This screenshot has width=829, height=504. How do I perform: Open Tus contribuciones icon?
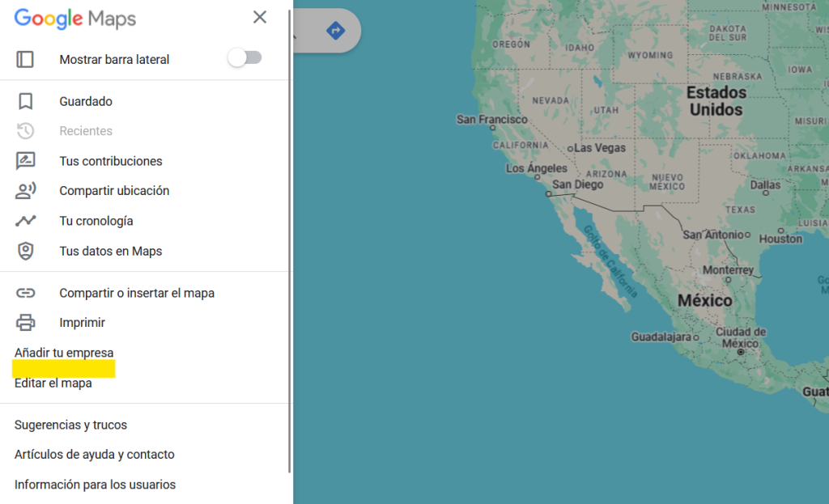(x=26, y=161)
